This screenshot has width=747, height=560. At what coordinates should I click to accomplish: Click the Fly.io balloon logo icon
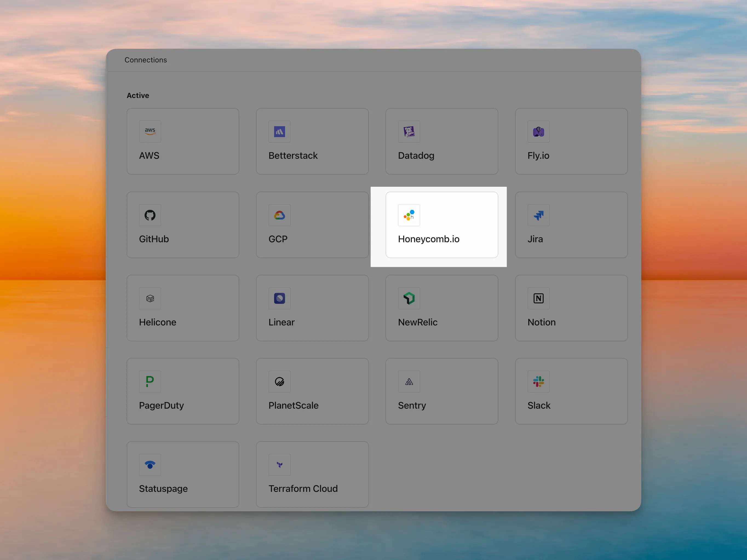538,132
